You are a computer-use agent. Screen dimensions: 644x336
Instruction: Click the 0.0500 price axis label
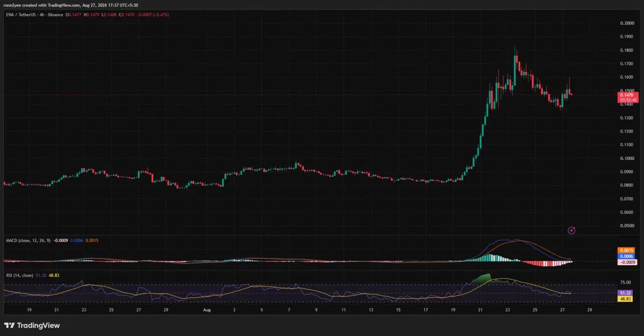click(627, 226)
